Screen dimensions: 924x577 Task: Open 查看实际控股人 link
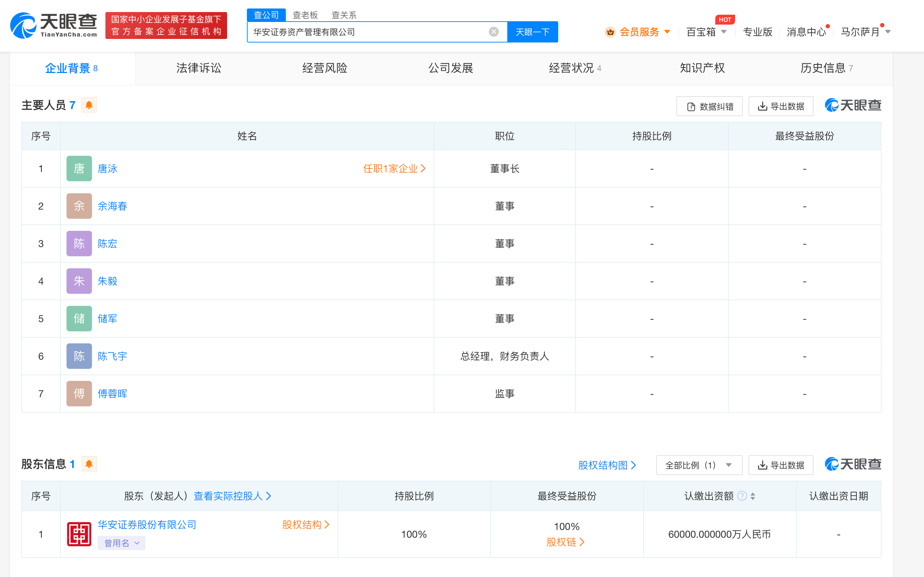[232, 496]
